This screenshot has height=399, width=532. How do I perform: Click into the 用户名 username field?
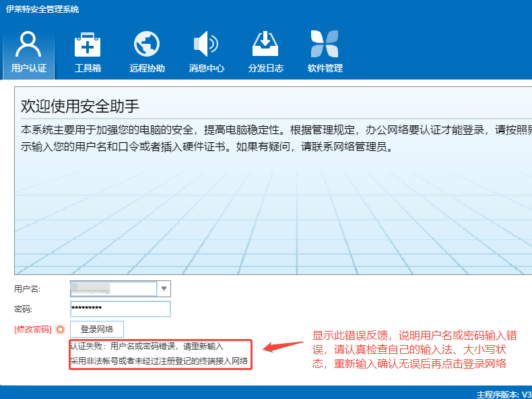point(114,288)
